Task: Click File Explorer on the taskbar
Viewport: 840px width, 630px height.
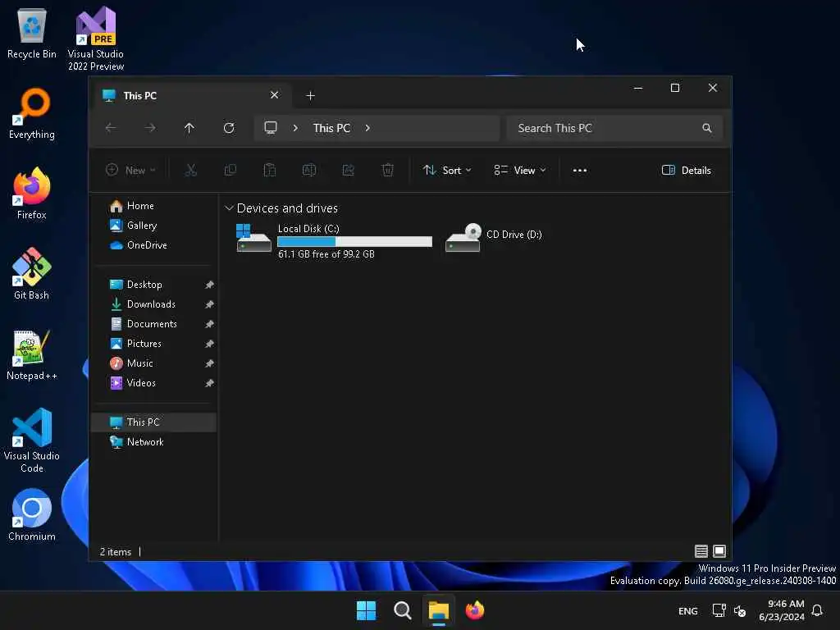Action: (x=438, y=610)
